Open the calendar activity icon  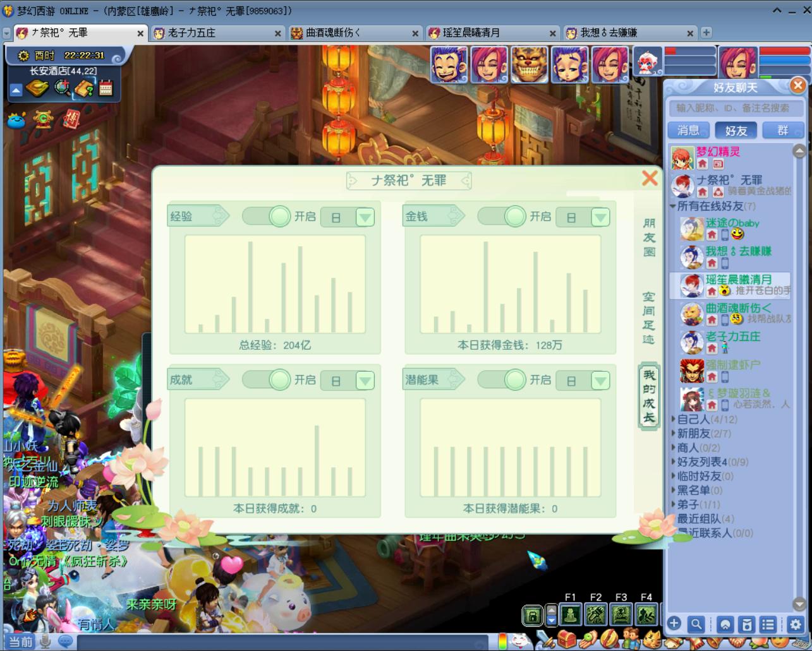[x=106, y=88]
